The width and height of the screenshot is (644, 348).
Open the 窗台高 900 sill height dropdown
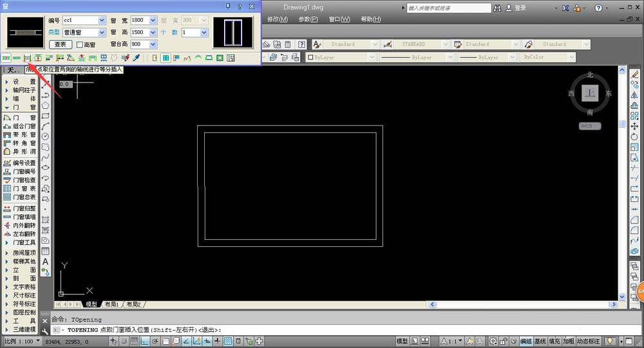[x=153, y=44]
